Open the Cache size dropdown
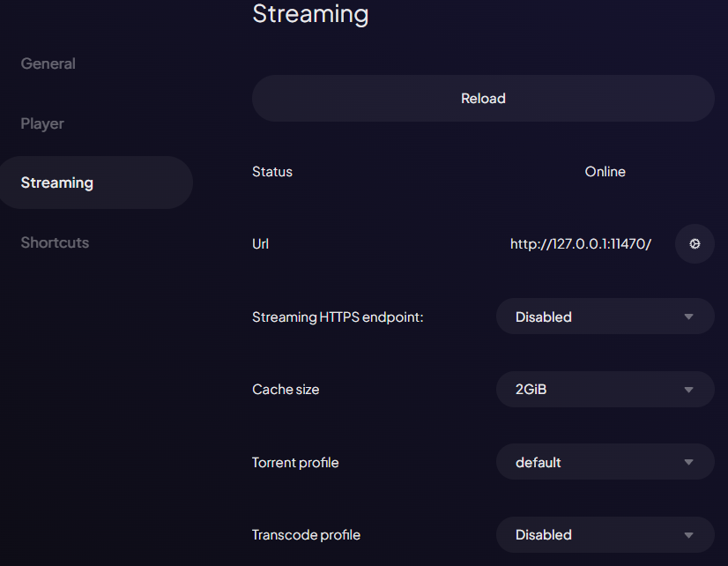This screenshot has height=566, width=728. [605, 389]
